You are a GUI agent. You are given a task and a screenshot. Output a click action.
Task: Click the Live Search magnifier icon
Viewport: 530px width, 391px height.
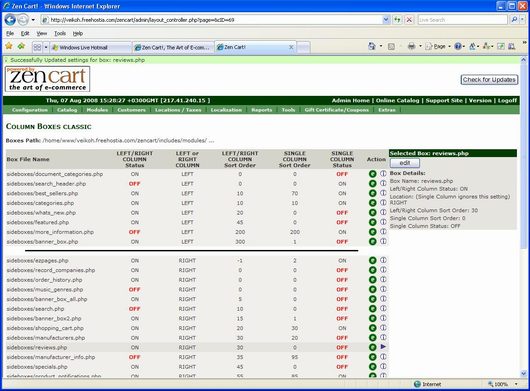[514, 20]
